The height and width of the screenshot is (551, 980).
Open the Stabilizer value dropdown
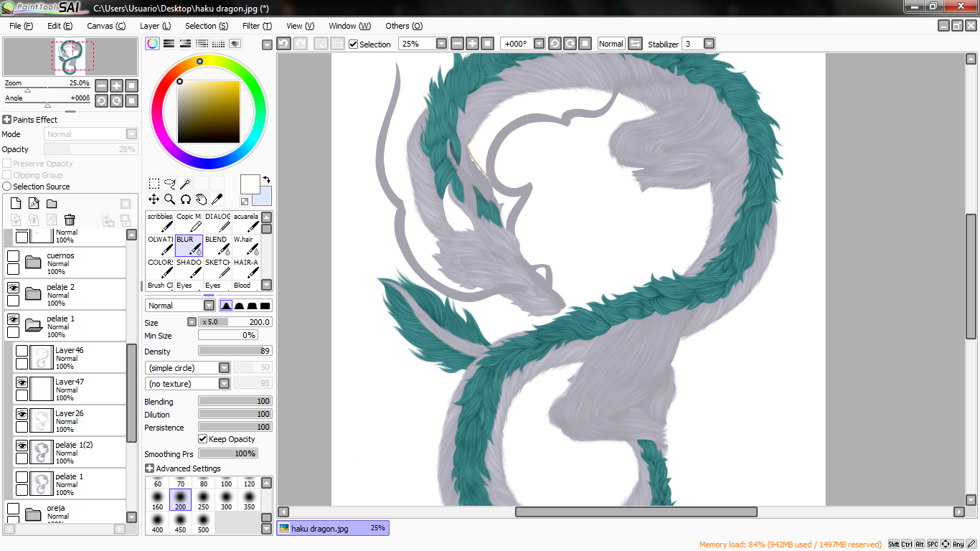coord(710,44)
